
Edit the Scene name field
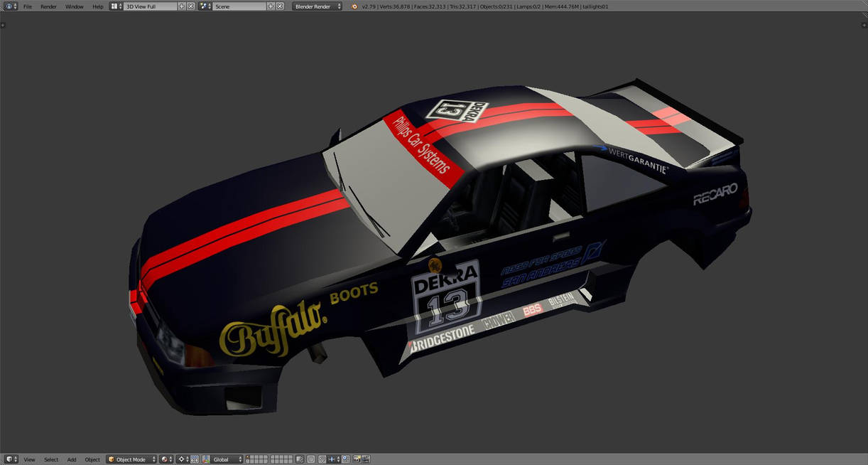coord(239,6)
